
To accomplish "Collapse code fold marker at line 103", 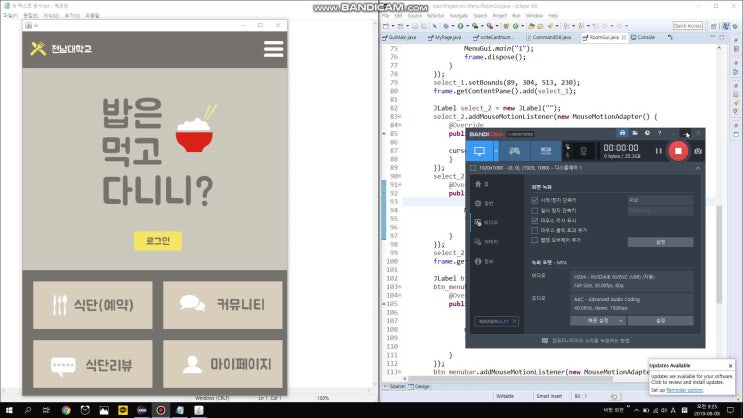I will tap(399, 287).
